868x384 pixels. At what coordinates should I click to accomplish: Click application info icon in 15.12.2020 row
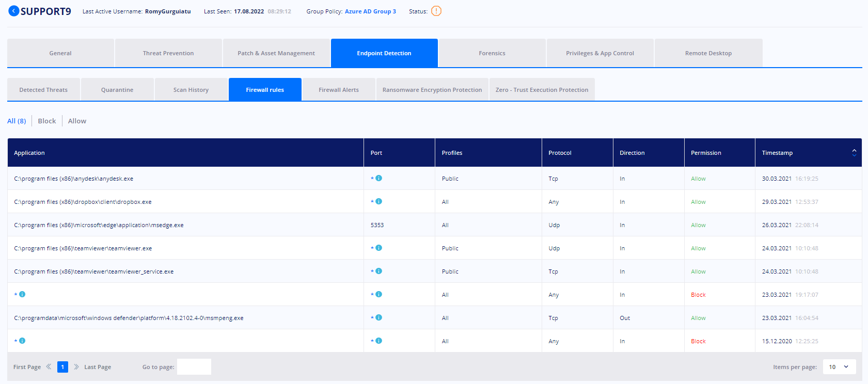click(22, 341)
